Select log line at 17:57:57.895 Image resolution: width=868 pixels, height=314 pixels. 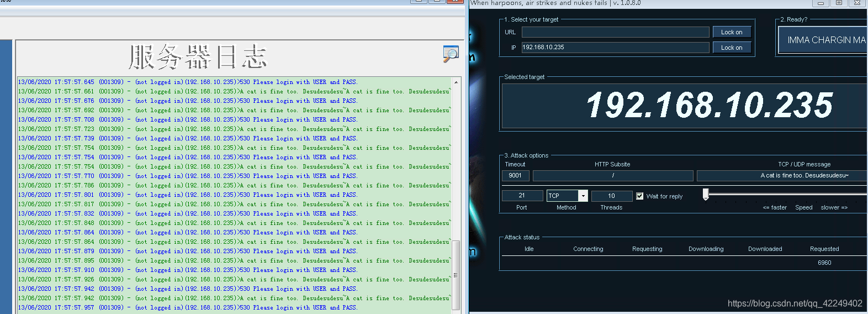(x=234, y=260)
